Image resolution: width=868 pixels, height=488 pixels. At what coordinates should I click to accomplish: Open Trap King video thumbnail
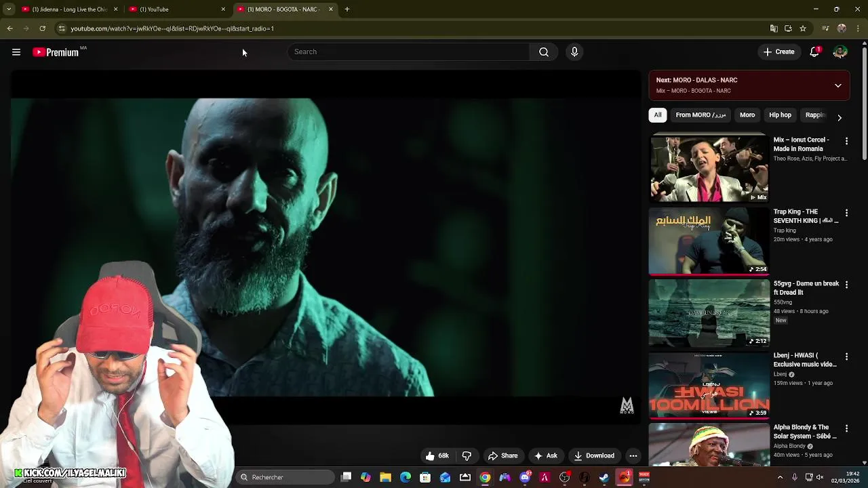pos(709,241)
